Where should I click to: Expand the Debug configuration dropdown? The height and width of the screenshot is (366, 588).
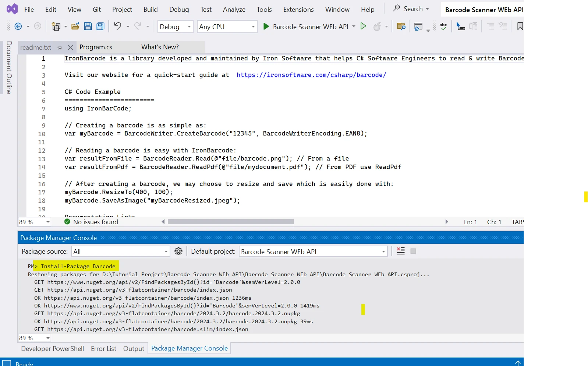189,27
